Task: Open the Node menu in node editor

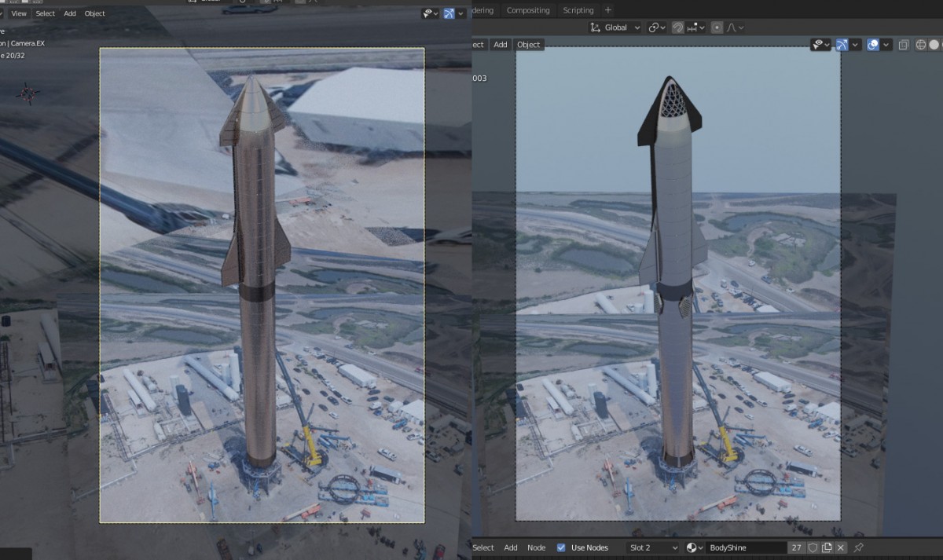Action: [x=536, y=547]
